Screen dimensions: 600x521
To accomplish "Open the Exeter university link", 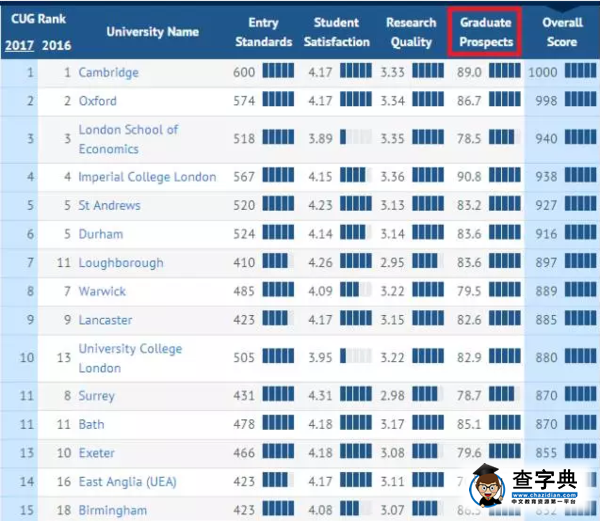I will point(96,453).
